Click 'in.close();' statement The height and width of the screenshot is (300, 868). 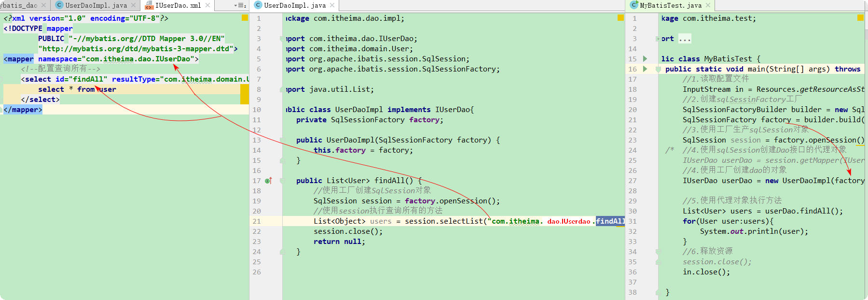pos(706,272)
